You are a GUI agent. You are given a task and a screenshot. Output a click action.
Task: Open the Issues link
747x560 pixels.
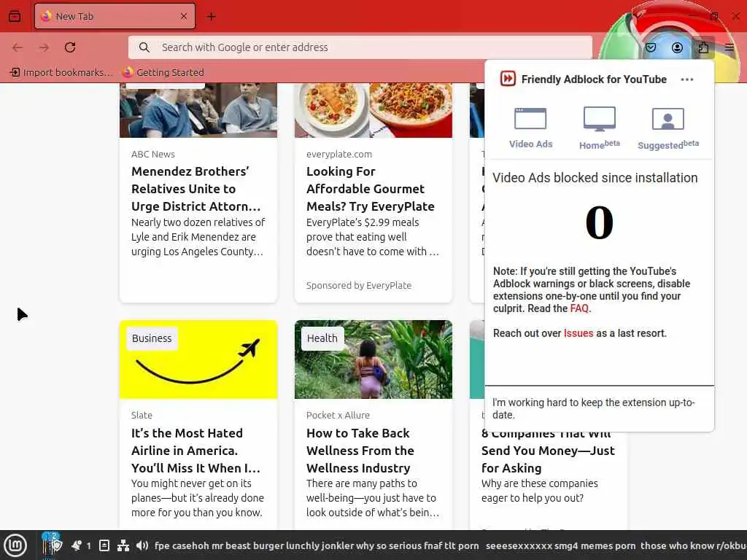578,332
